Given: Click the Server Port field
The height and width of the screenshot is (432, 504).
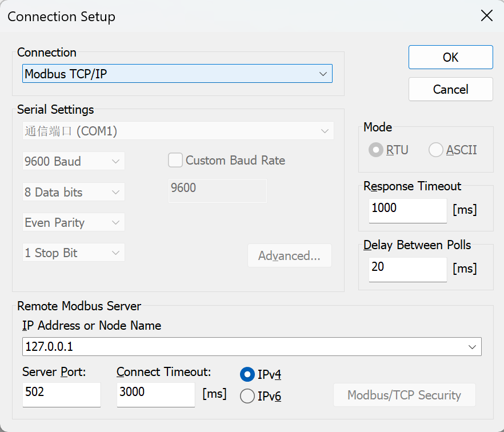Looking at the screenshot, I should pyautogui.click(x=61, y=395).
